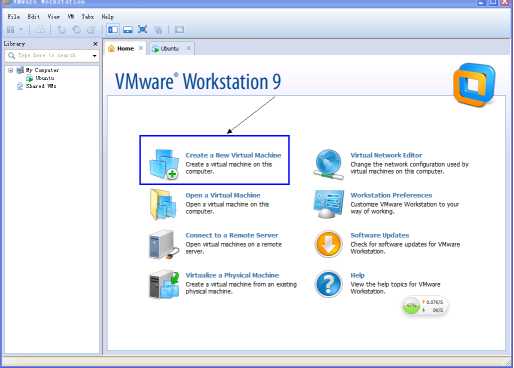Close the Home tab
Screen dimensions: 514x368
[x=141, y=48]
